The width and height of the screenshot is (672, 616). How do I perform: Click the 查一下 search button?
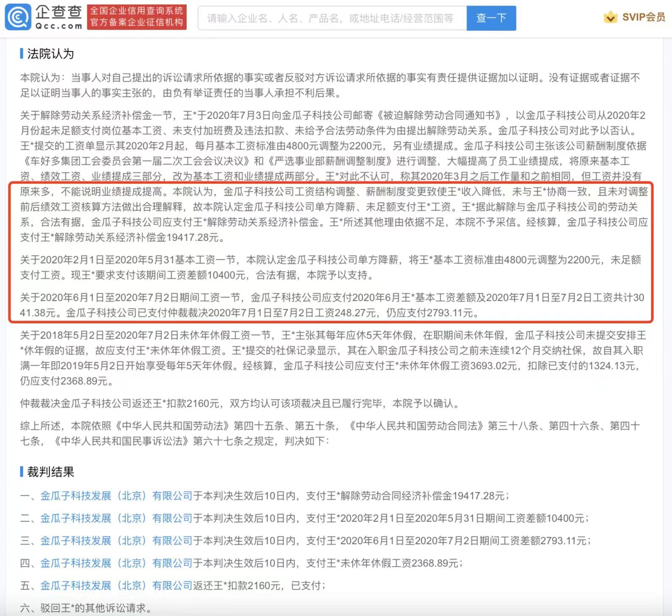pos(491,18)
